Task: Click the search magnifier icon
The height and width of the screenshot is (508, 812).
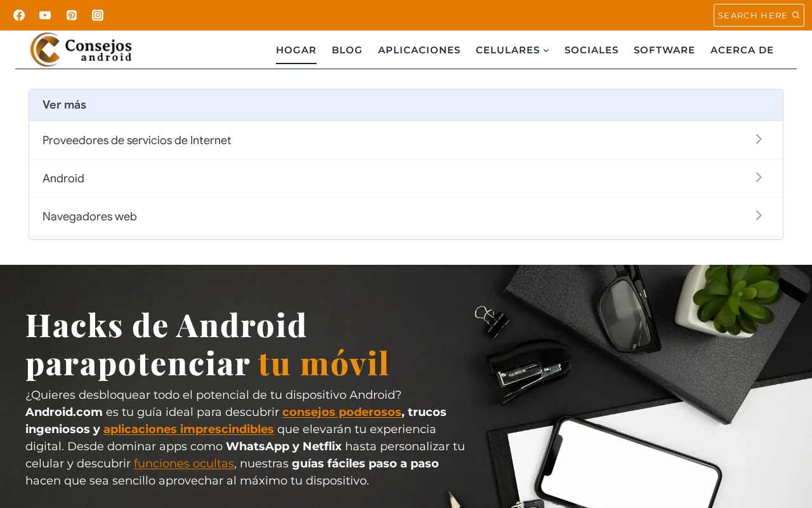Action: tap(796, 15)
